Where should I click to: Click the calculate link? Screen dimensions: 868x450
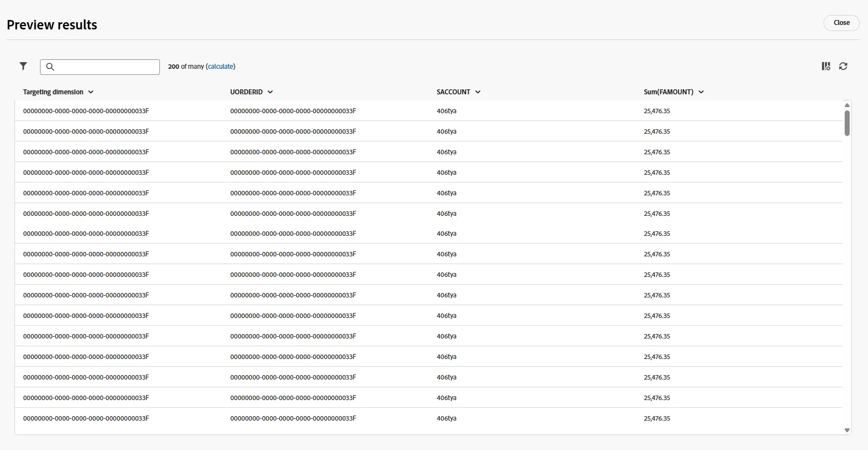click(220, 67)
